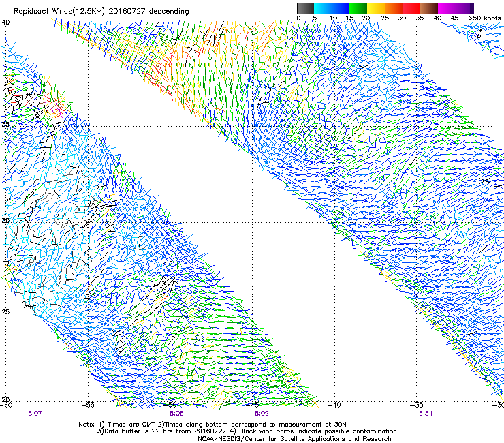
Task: Click the longitude label '-55'
Action: coord(88,405)
